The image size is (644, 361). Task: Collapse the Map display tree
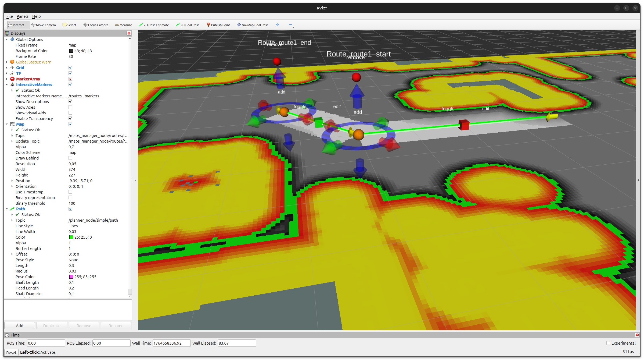pos(7,124)
